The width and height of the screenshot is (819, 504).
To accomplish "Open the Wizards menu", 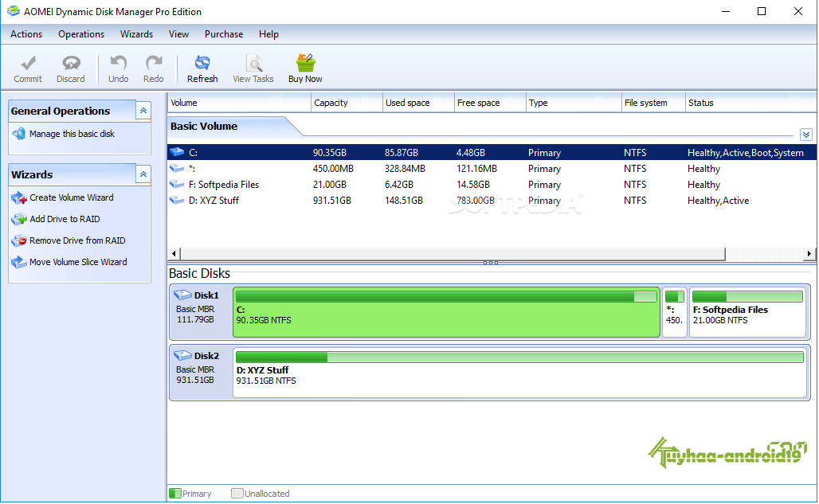I will coord(136,34).
